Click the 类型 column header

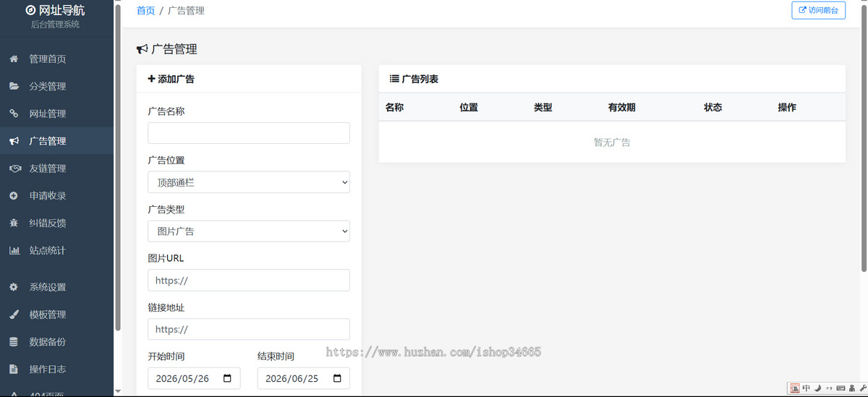[x=543, y=107]
